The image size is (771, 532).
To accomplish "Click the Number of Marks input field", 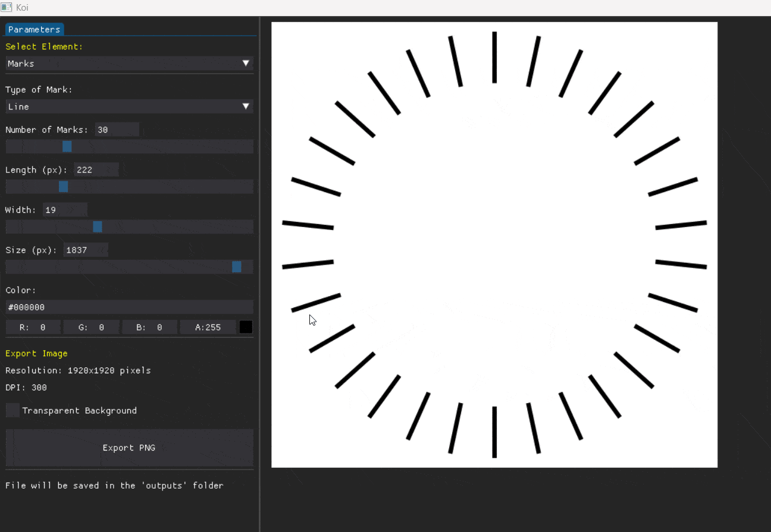I will pos(117,130).
